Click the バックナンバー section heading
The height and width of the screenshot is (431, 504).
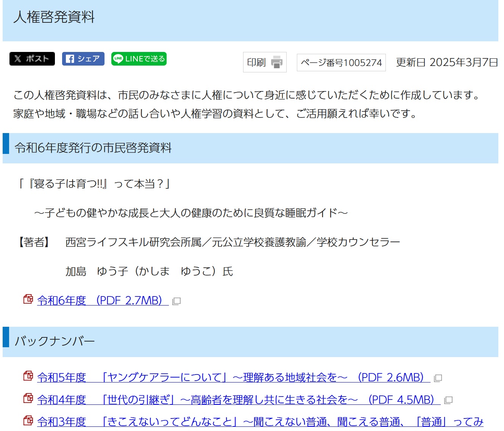(55, 342)
